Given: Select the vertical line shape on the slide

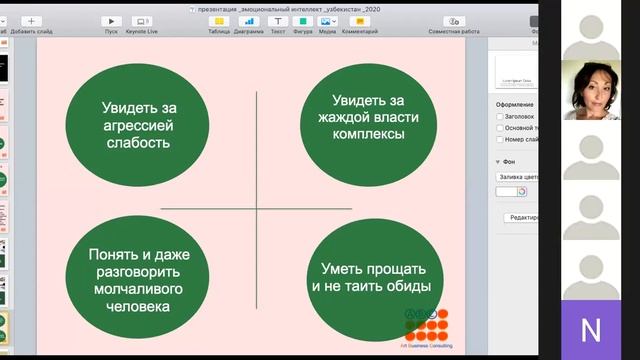Looking at the screenshot, I should pos(256,200).
